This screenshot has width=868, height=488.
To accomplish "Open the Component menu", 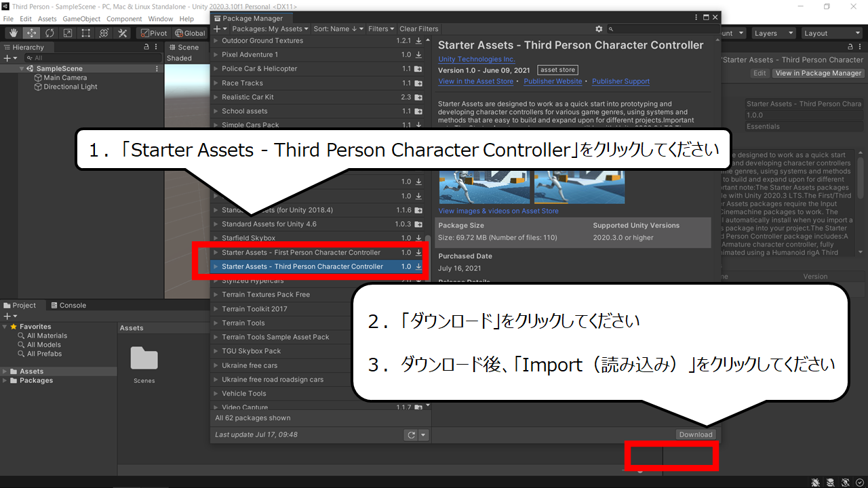I will point(124,19).
